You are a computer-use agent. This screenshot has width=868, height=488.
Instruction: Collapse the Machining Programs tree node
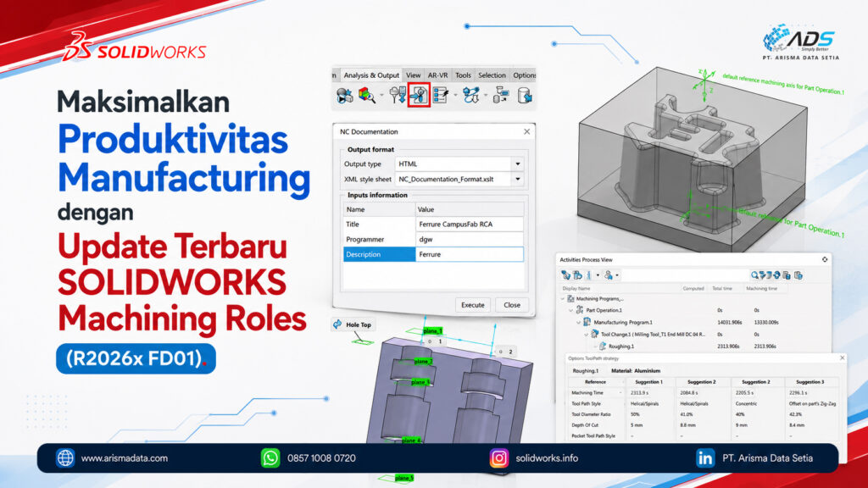563,299
